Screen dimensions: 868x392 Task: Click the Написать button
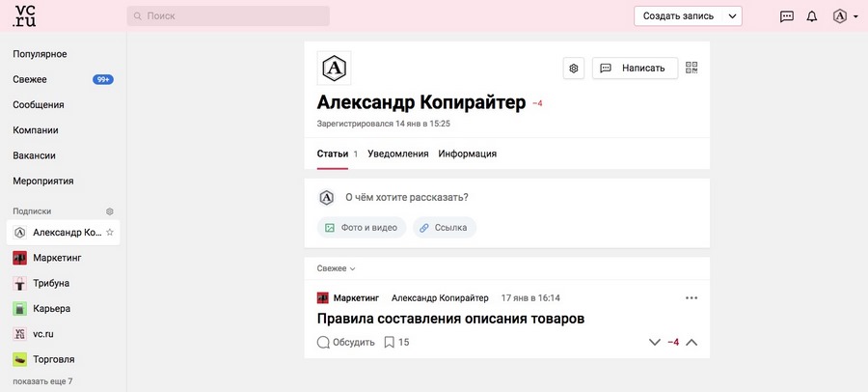click(635, 69)
